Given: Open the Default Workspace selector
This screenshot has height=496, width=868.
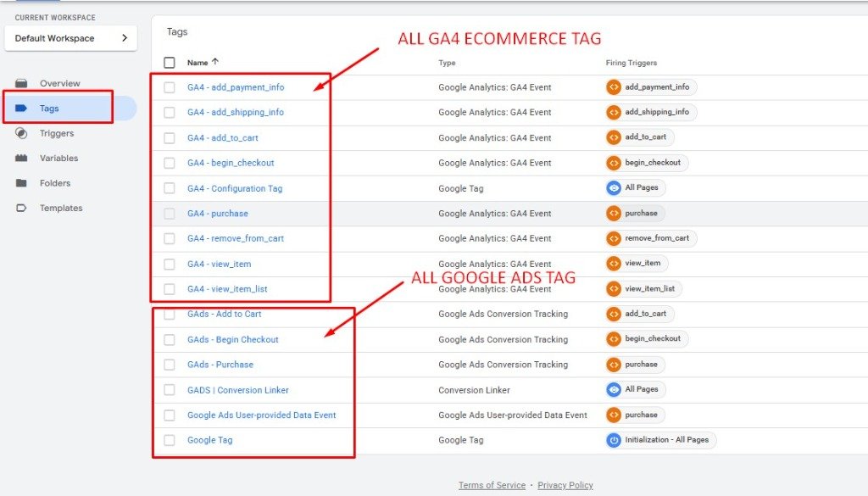Looking at the screenshot, I should (71, 38).
